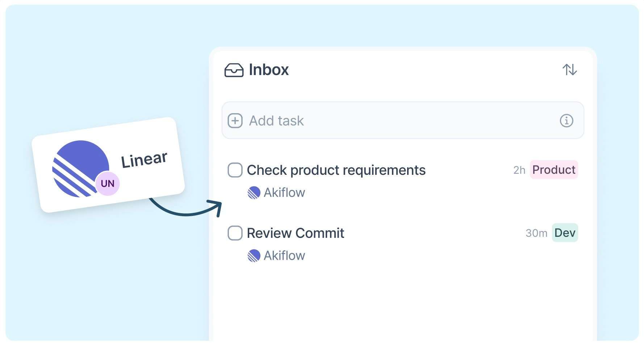Open the Product label tag

(x=554, y=170)
